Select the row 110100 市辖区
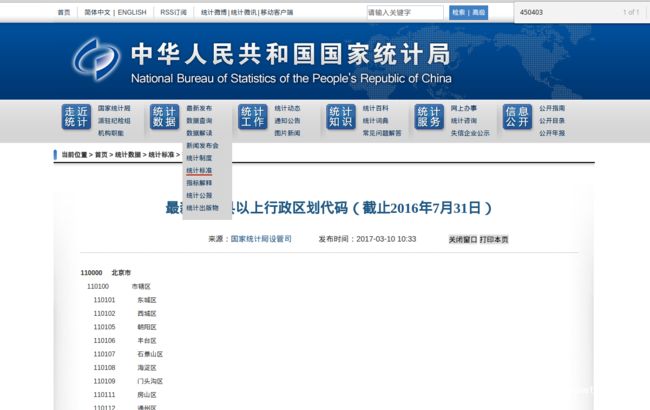 coord(119,286)
